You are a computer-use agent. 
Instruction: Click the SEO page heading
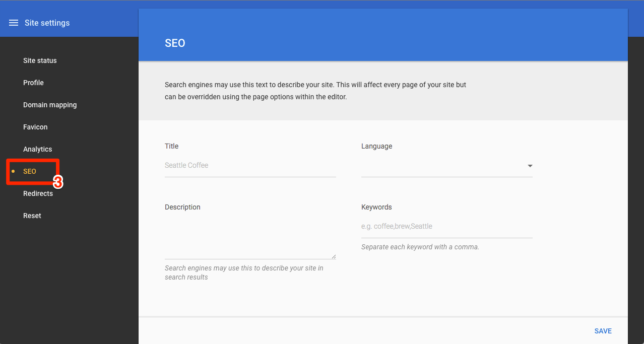(x=175, y=43)
